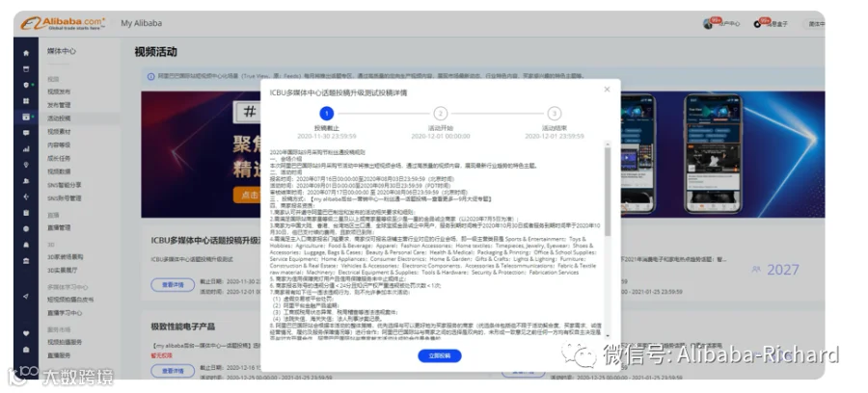
Task: Click the scrollbar up arrow in dialog
Action: [x=608, y=144]
